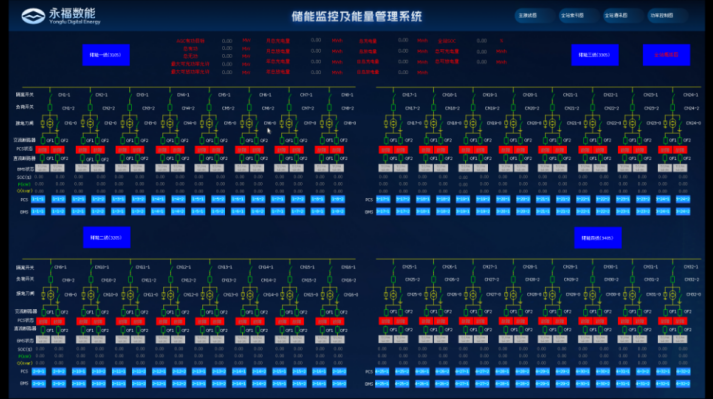Click the CH1-1 isolation switch symbol

pyautogui.click(x=50, y=96)
